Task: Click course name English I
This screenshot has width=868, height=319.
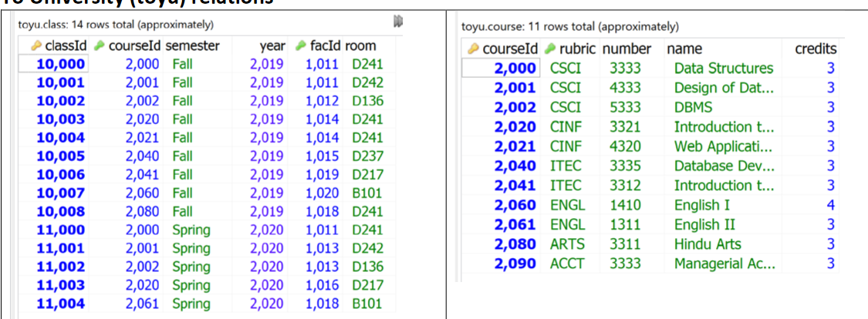Action: point(701,205)
